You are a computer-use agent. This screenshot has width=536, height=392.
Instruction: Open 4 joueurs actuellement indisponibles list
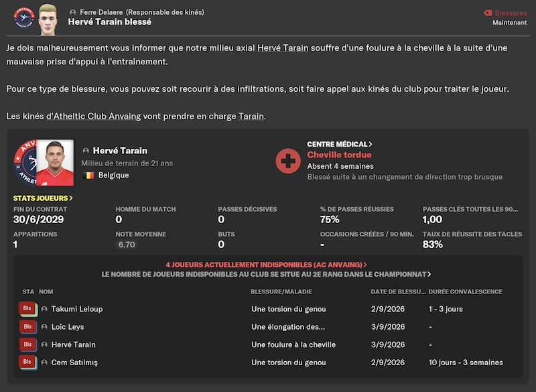[266, 265]
